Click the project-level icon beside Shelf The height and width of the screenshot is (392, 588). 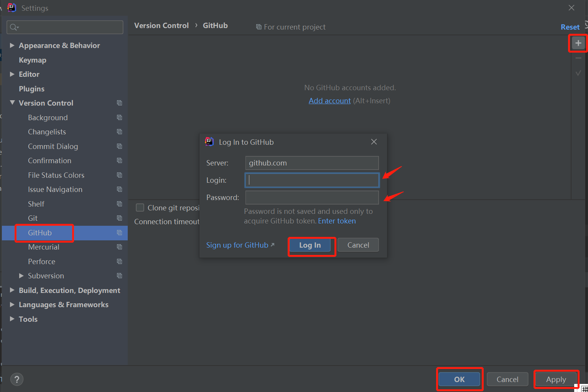pyautogui.click(x=119, y=204)
